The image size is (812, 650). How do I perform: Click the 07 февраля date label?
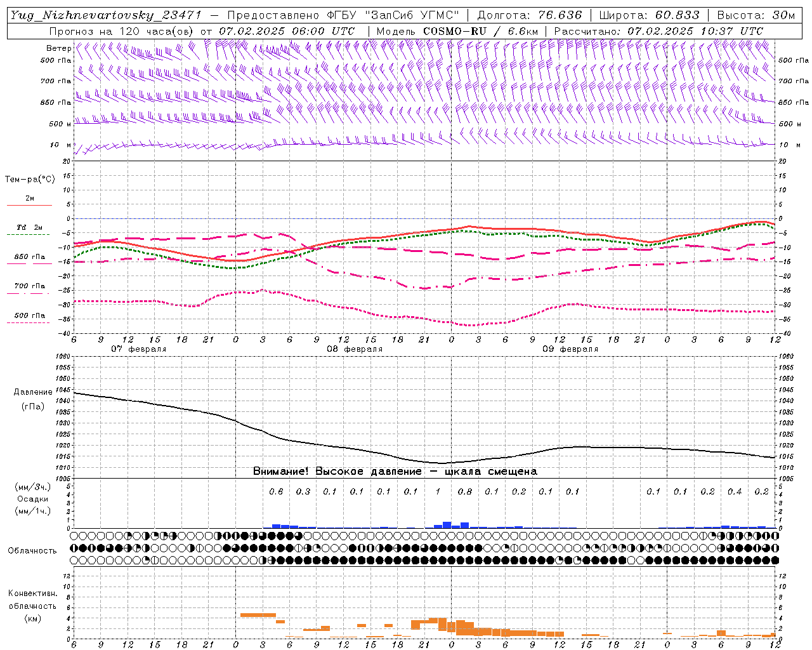coord(139,349)
